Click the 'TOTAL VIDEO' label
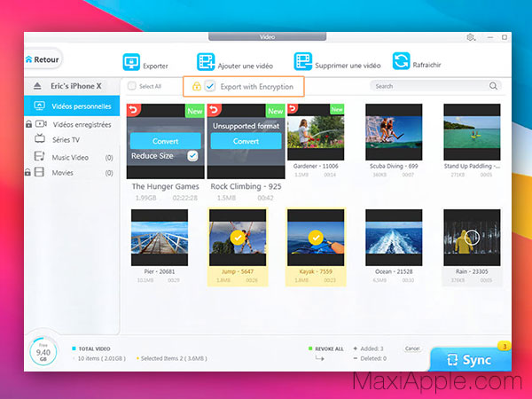This screenshot has width=532, height=399. (x=94, y=348)
